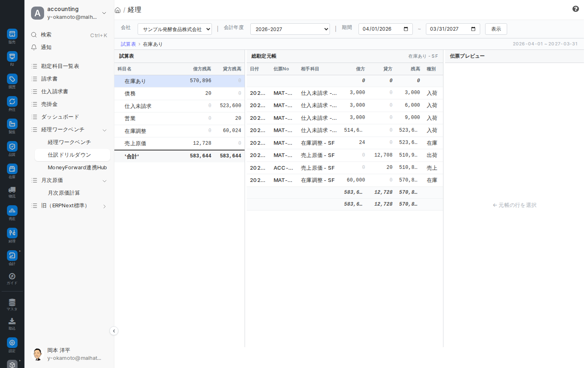Select the ledger row typed 出荷
The height and width of the screenshot is (368, 588).
coord(345,155)
